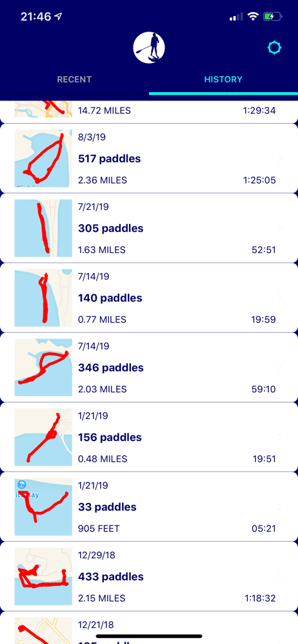Screen dimensions: 298x644
Task: Expand the 305 paddles entry chevron
Action: (x=279, y=229)
